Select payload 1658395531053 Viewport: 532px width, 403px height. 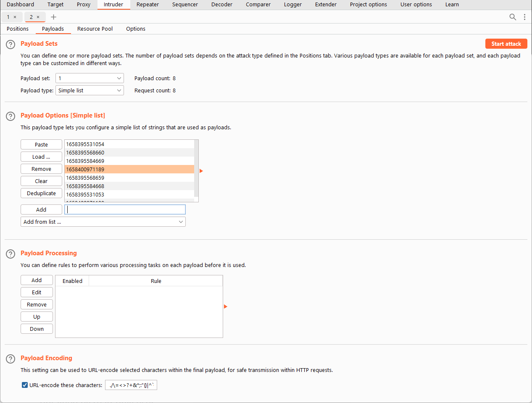[129, 194]
